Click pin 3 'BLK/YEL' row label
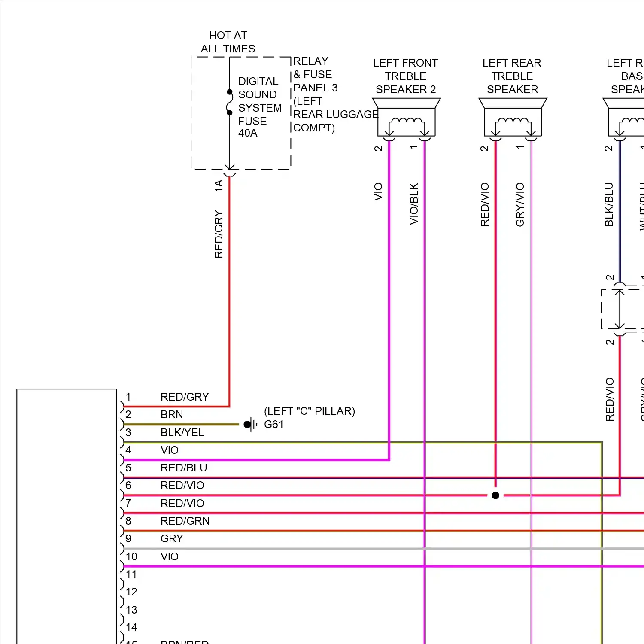644x644 pixels. [x=182, y=432]
